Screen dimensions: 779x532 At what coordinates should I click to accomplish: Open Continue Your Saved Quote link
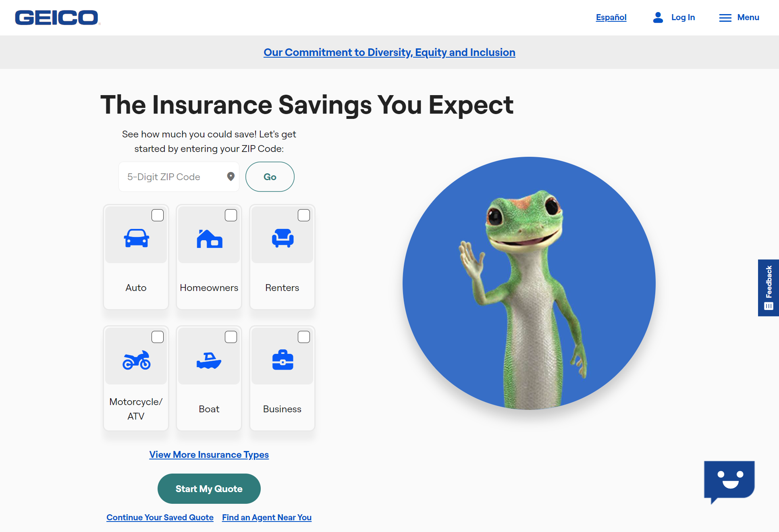pyautogui.click(x=160, y=517)
